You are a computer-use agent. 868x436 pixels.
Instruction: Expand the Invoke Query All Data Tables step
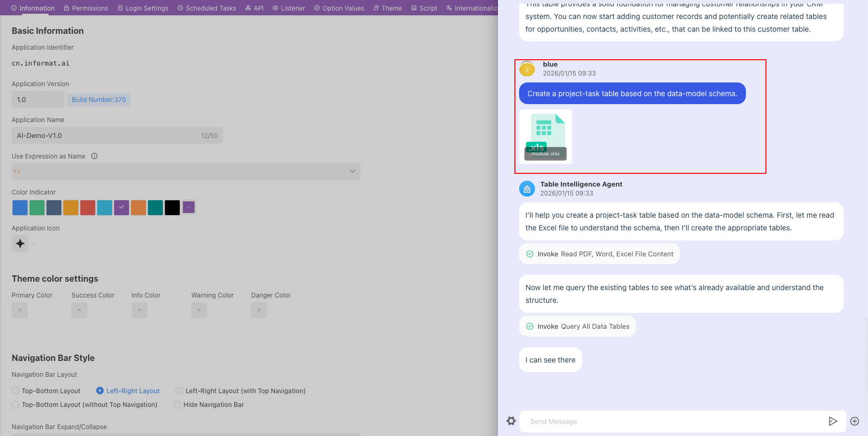point(577,327)
